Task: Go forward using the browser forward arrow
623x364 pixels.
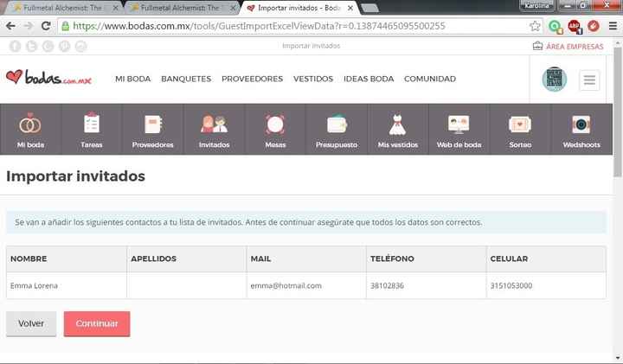Action: [29, 26]
